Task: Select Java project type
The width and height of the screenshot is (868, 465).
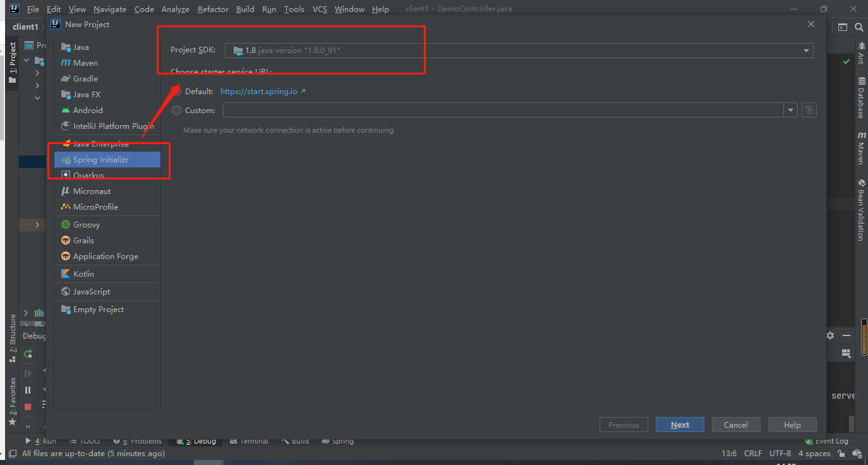Action: (x=107, y=47)
